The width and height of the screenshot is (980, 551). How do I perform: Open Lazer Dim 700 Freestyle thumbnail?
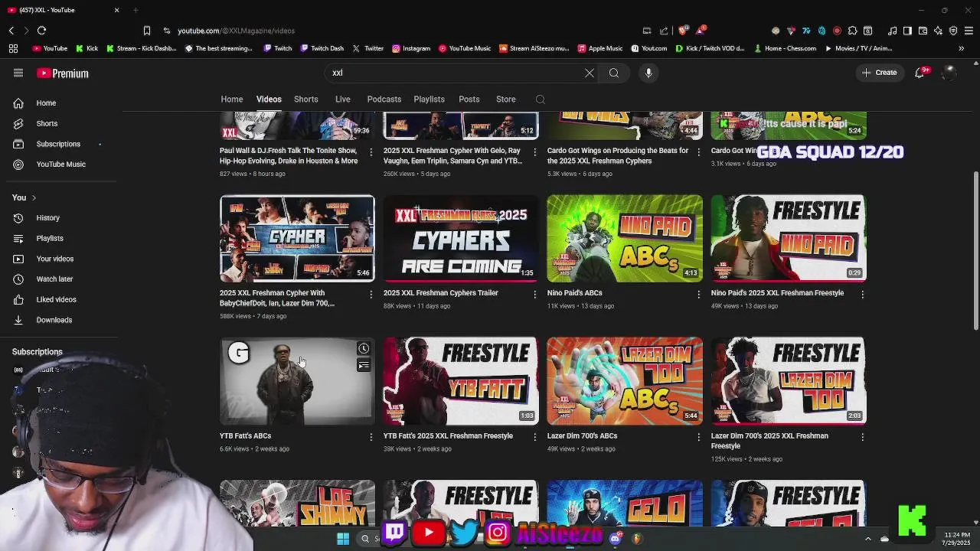[x=789, y=381]
